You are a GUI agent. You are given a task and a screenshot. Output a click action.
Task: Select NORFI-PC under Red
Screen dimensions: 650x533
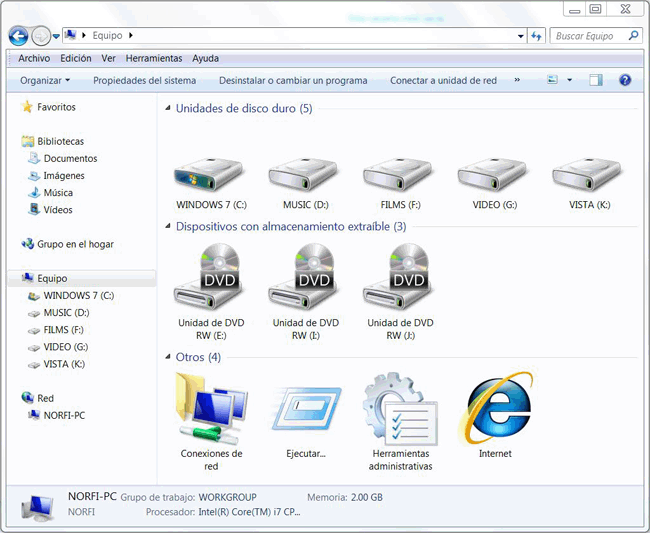[64, 415]
